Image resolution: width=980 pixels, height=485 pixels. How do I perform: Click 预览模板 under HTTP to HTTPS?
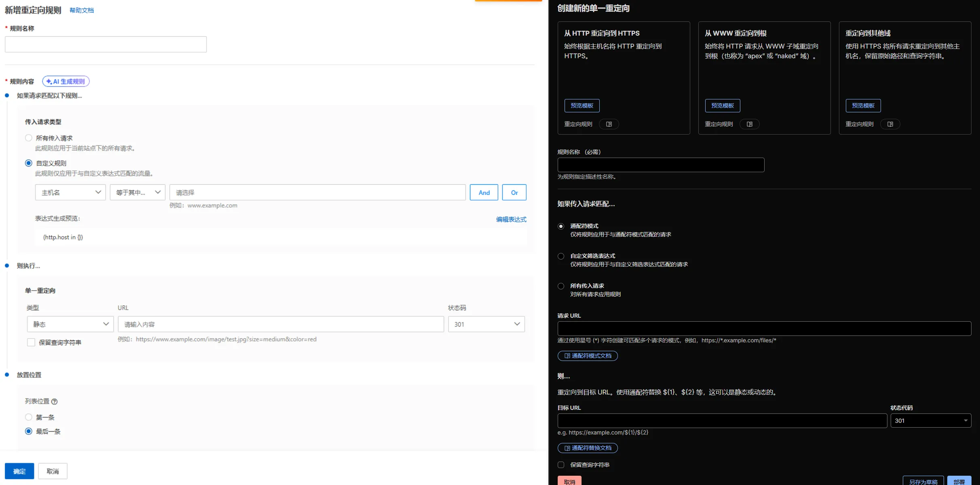582,105
